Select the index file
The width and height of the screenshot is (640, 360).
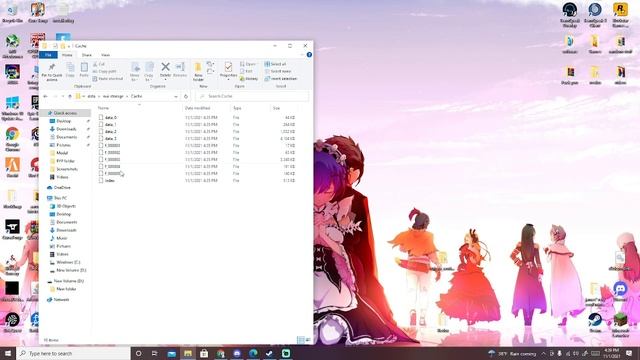[109, 180]
